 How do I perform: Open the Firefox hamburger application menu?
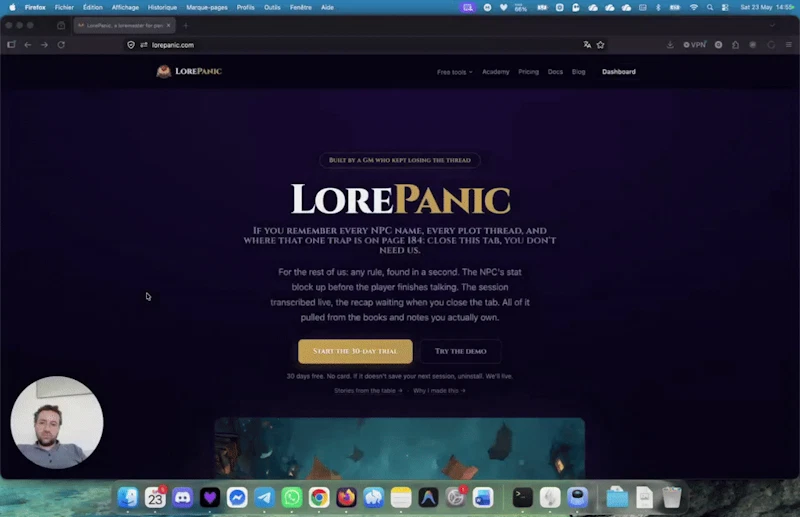point(789,45)
